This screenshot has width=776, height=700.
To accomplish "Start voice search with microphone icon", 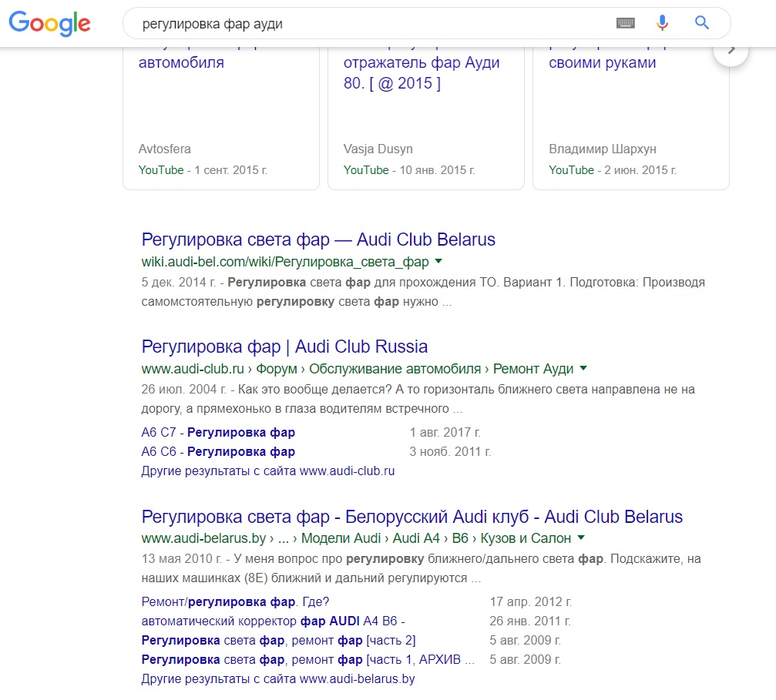I will (662, 23).
